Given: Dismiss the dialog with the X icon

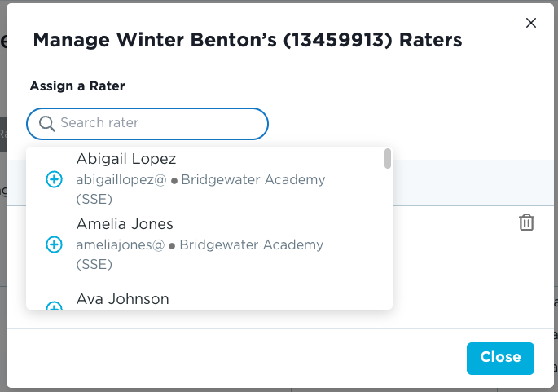Looking at the screenshot, I should [531, 24].
